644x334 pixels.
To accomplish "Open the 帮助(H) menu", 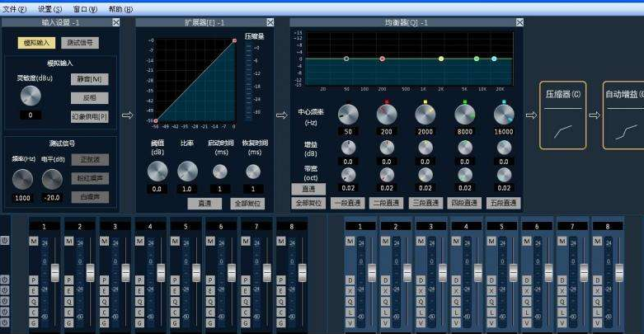I will (x=120, y=9).
